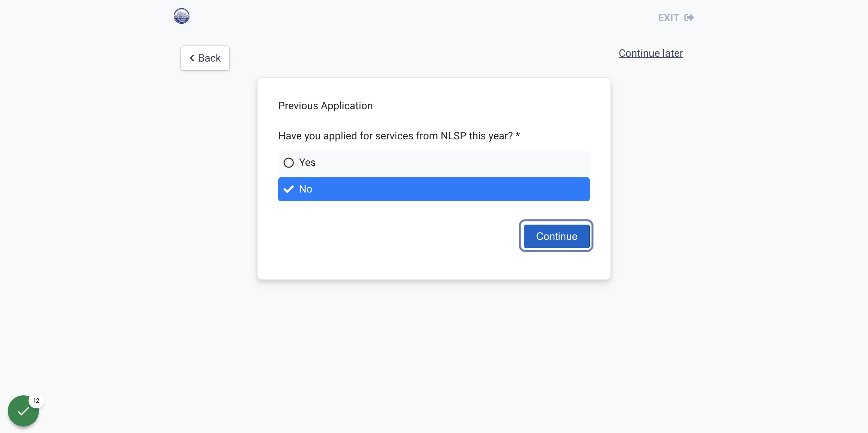
Task: Click the exit arrow icon
Action: (689, 18)
